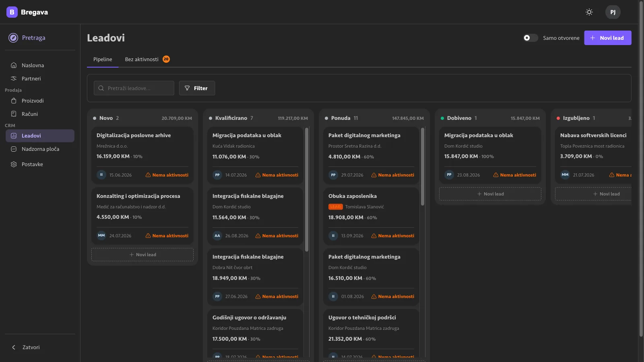Screen dimensions: 644x362
Task: Click 147.845,00 KM Ponuda total
Action: tap(408, 118)
